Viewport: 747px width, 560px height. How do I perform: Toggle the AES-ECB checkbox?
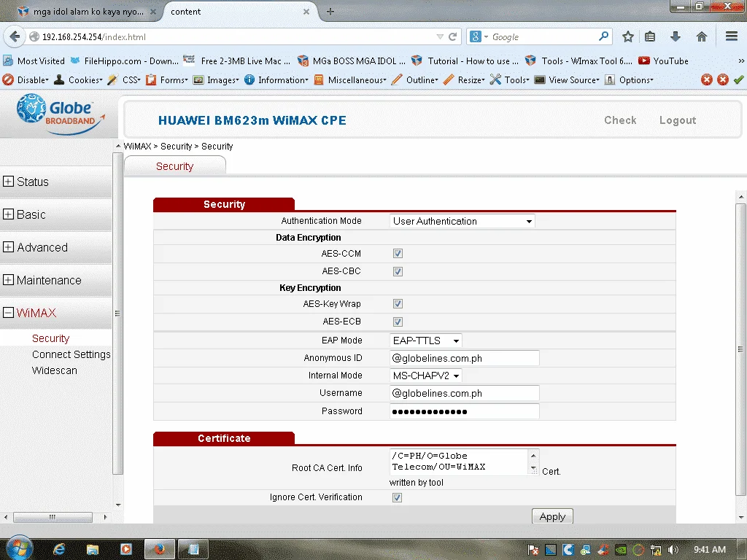point(398,322)
